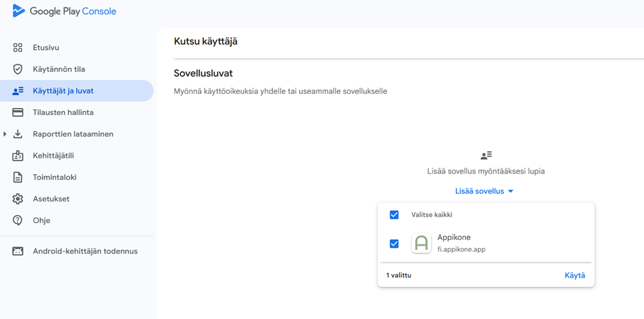The image size is (644, 319).
Task: Click the Raporttien lataaminen download icon
Action: pos(18,134)
